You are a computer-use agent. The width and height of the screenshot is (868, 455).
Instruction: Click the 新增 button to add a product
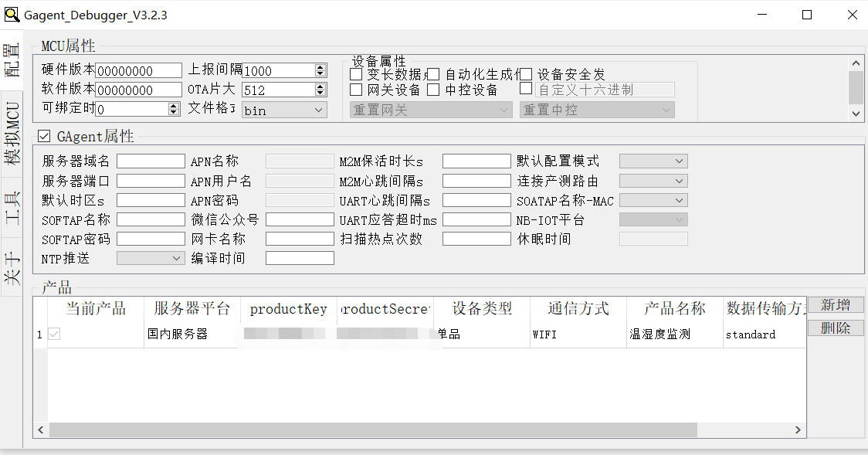coord(836,304)
